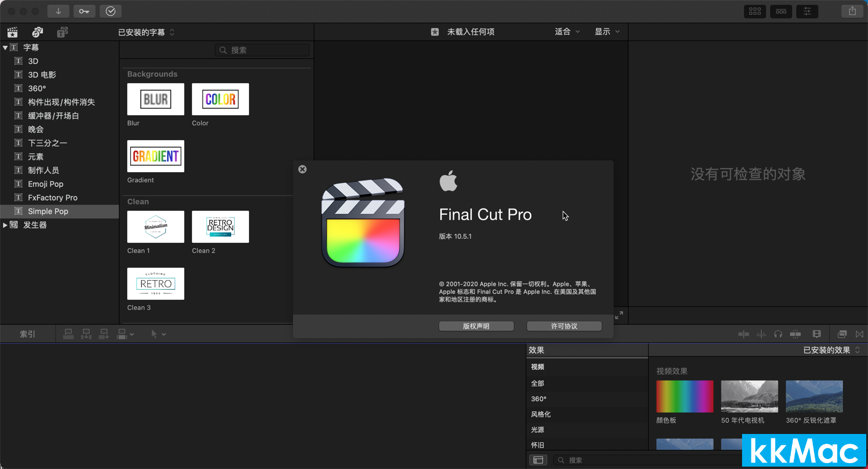Screen dimensions: 868x469
Task: Open the 显示 view options dropdown
Action: click(x=607, y=32)
